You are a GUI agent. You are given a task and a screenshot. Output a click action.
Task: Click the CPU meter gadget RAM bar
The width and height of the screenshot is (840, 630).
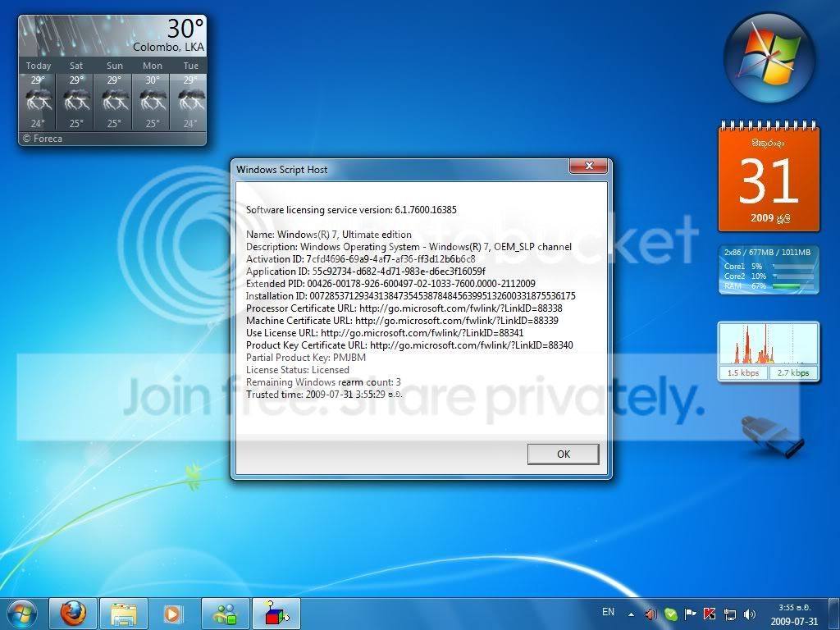click(793, 286)
